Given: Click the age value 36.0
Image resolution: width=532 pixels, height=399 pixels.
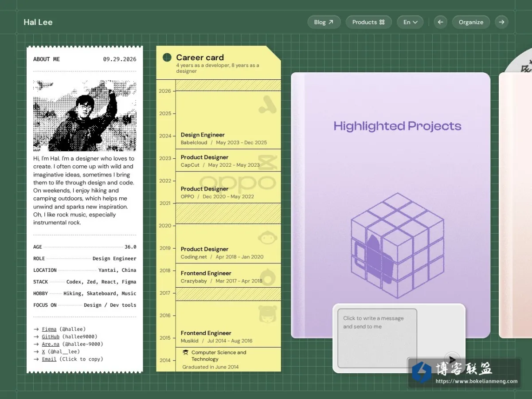Looking at the screenshot, I should point(130,247).
